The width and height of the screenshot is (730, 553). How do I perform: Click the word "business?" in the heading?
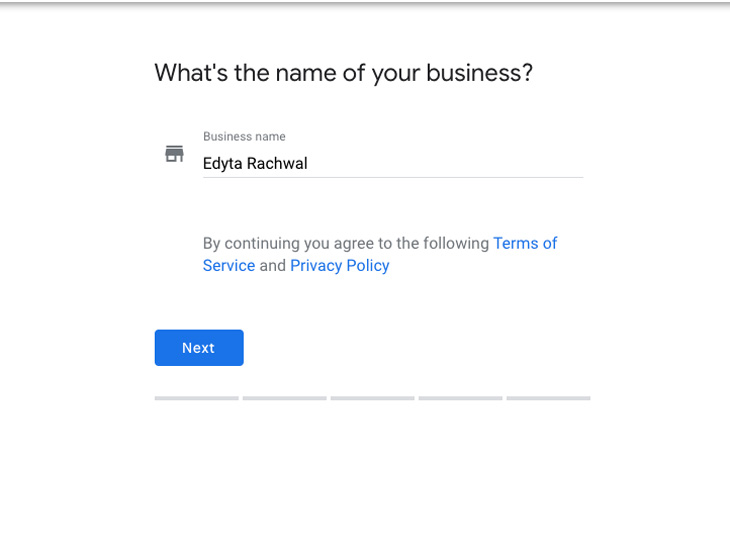479,73
